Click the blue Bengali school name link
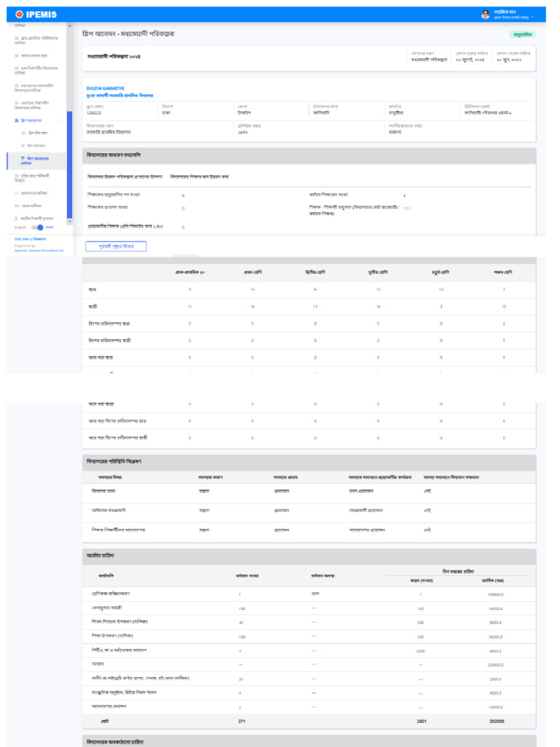 point(120,96)
